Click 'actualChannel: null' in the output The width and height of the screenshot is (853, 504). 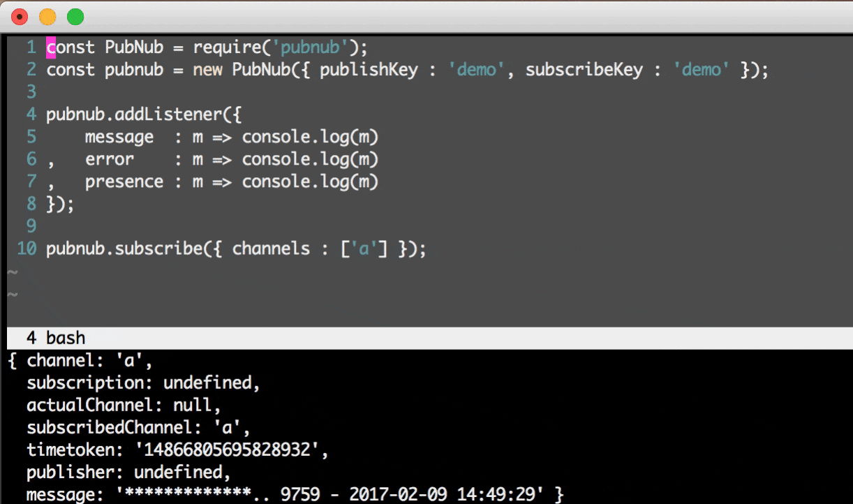click(x=124, y=405)
